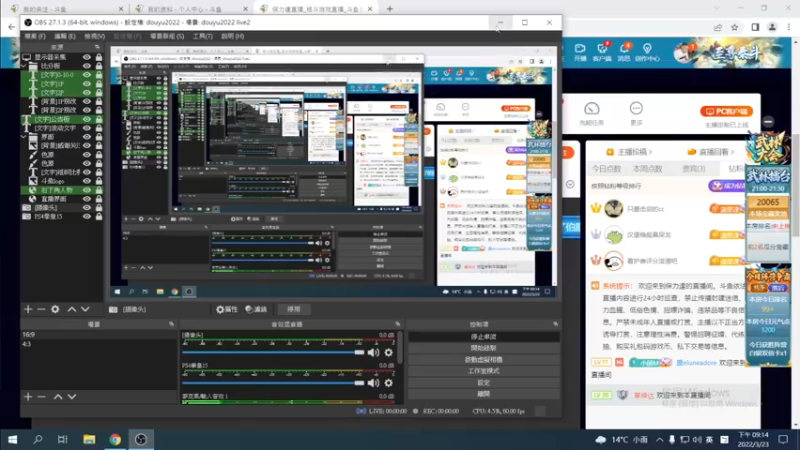Mute the [攝像头] audio channel speaker
Image resolution: width=800 pixels, height=450 pixels.
[x=373, y=353]
